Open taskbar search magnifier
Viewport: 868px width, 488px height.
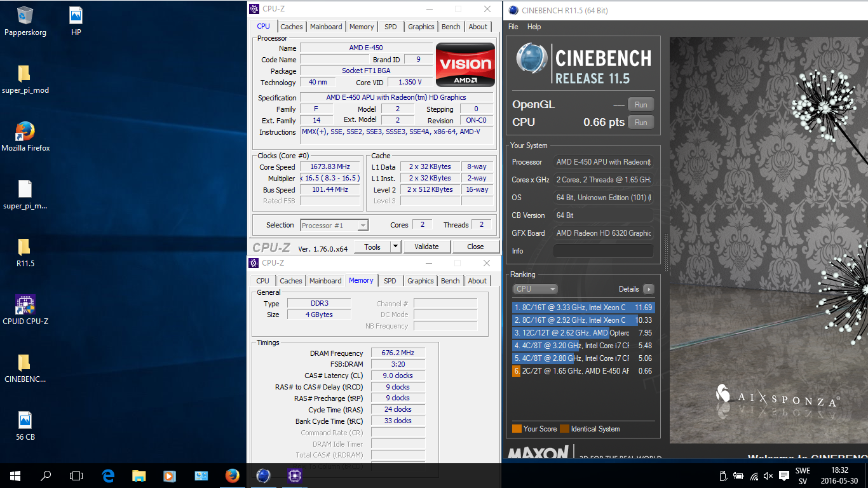[46, 475]
